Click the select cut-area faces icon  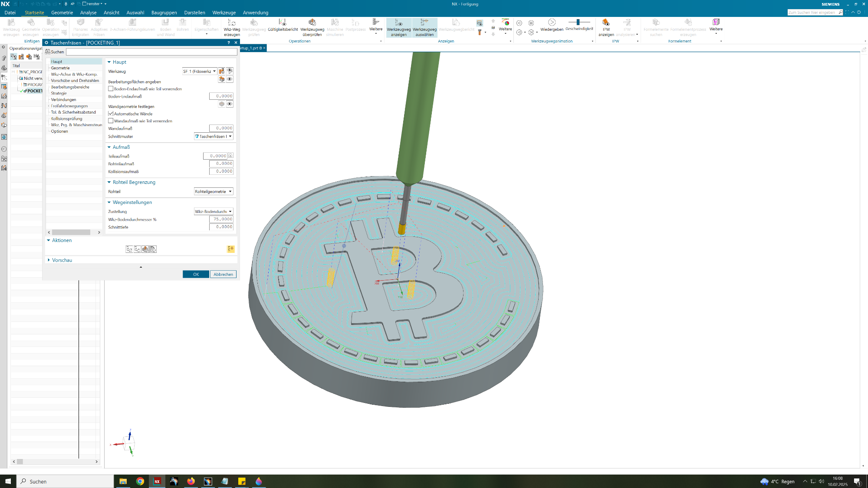point(222,79)
